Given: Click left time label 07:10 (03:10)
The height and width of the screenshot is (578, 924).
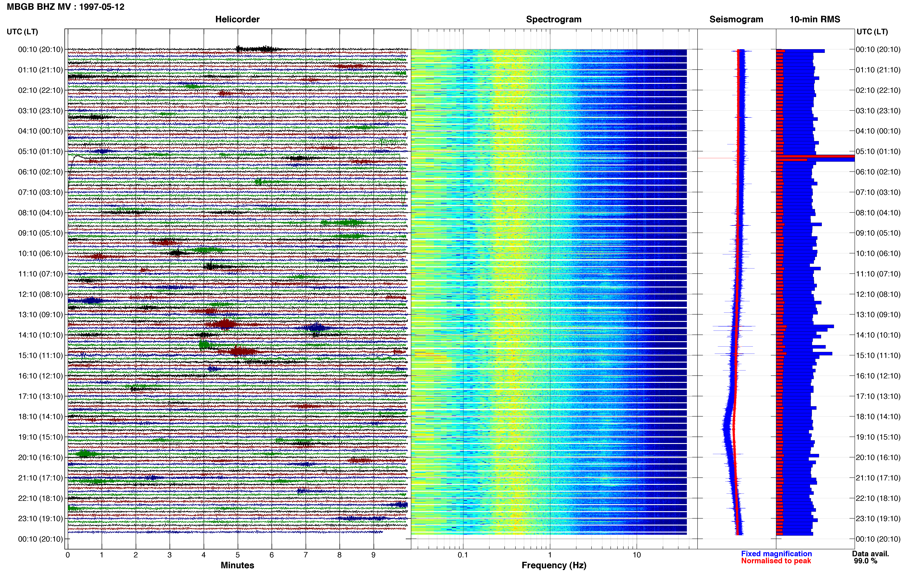Looking at the screenshot, I should tap(41, 192).
